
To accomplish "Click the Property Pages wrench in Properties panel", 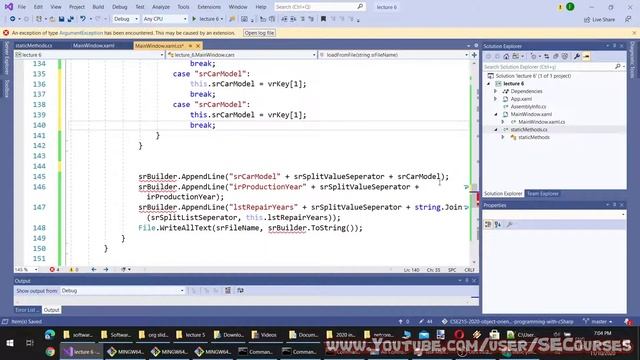I will (x=509, y=224).
